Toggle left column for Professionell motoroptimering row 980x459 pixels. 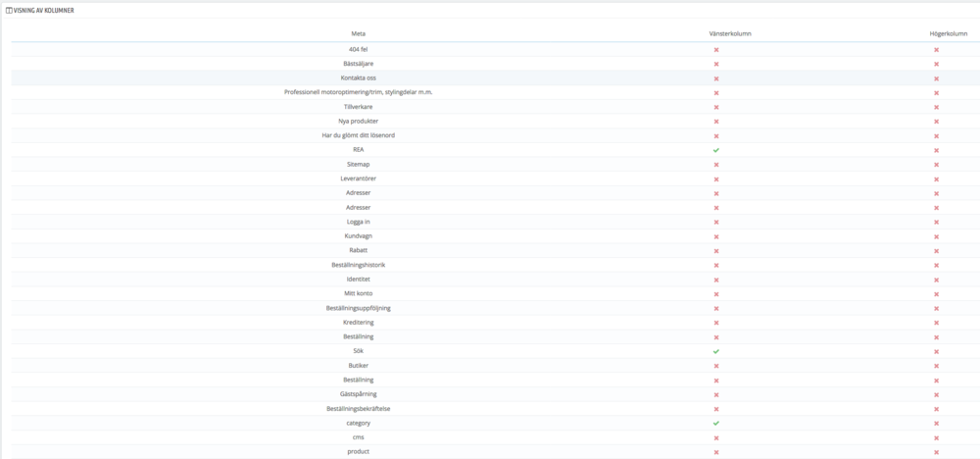(716, 93)
